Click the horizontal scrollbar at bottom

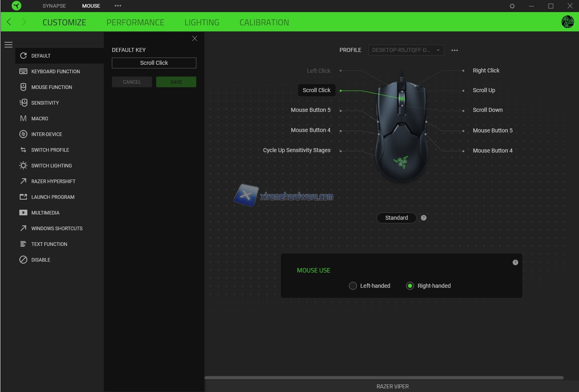[x=384, y=378]
